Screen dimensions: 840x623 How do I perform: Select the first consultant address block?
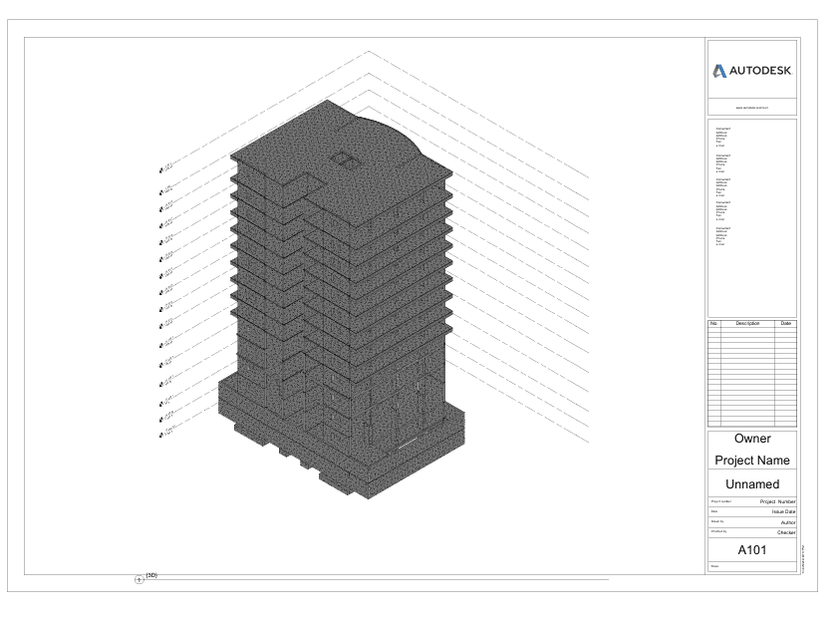[x=723, y=138]
